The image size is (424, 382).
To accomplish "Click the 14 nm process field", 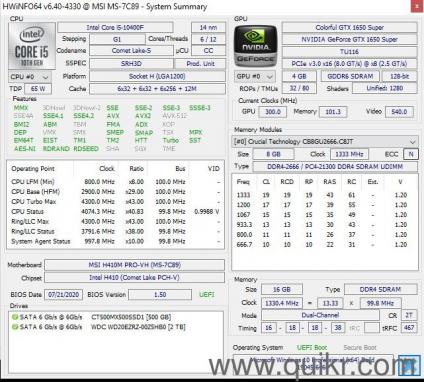I will [x=208, y=27].
